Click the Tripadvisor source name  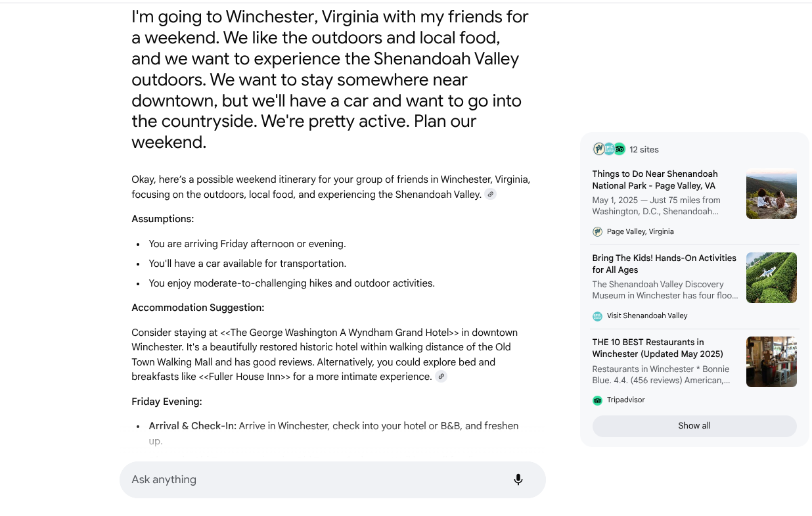click(x=625, y=400)
